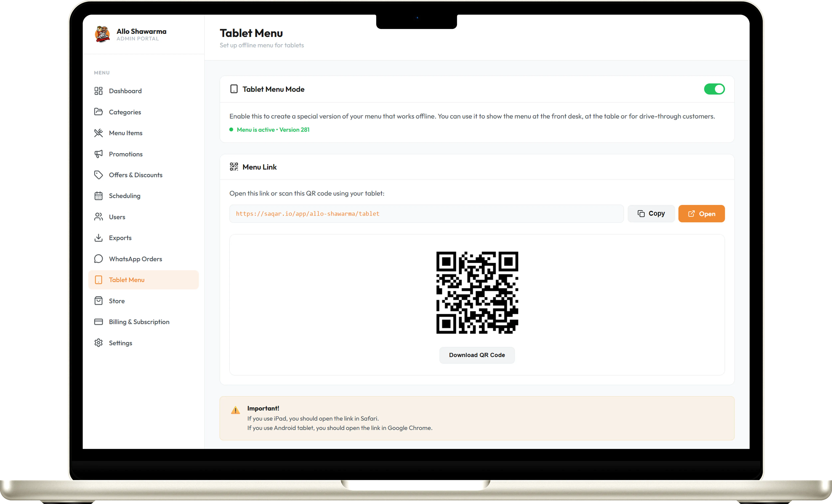This screenshot has height=504, width=832.
Task: Click the Allo Shawarma logo image
Action: pyautogui.click(x=102, y=34)
